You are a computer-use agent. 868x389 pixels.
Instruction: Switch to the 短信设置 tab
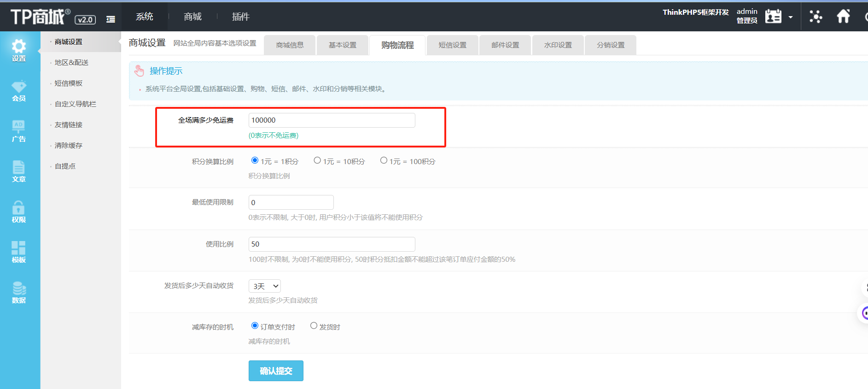coord(453,45)
